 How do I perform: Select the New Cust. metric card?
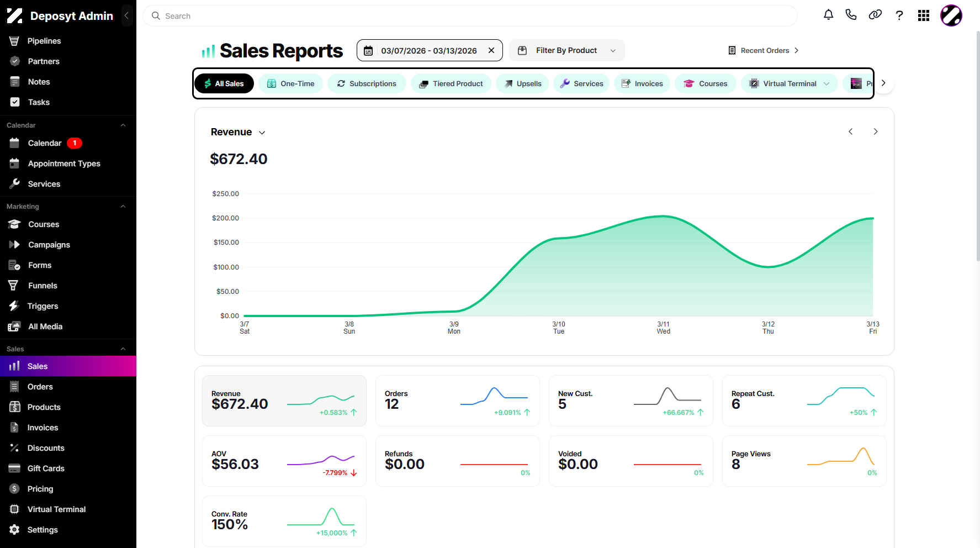coord(631,401)
